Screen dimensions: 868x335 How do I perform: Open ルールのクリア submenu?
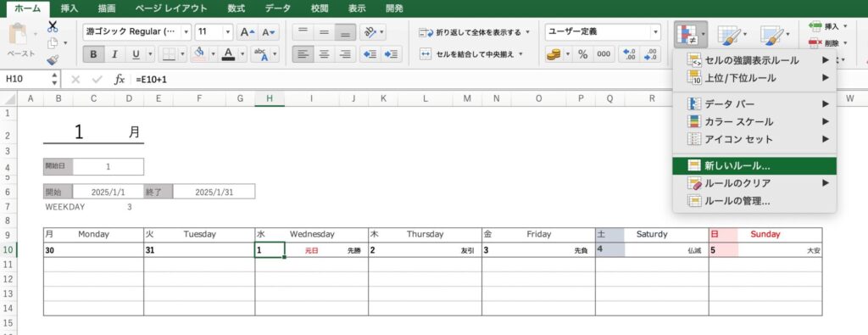pyautogui.click(x=754, y=182)
